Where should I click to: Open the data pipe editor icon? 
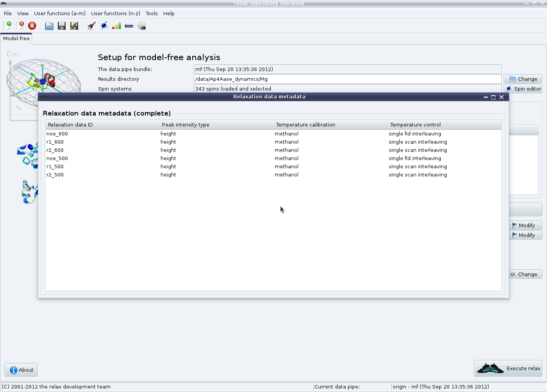coord(129,26)
